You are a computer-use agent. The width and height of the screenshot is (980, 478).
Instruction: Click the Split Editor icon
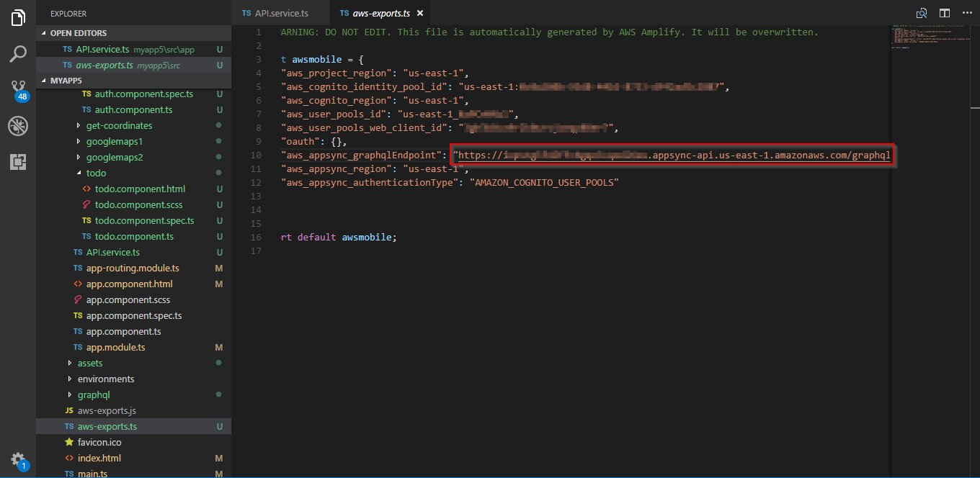(x=945, y=13)
